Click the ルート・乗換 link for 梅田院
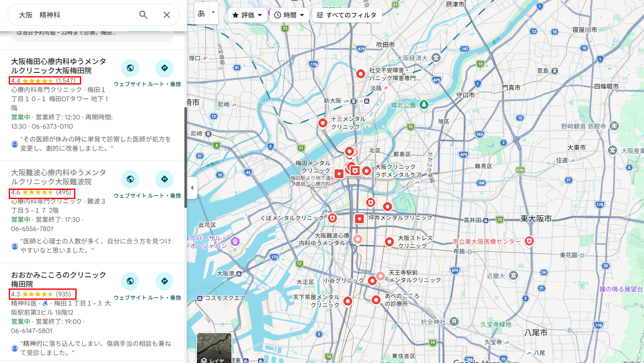This screenshot has height=363, width=644. pyautogui.click(x=165, y=297)
